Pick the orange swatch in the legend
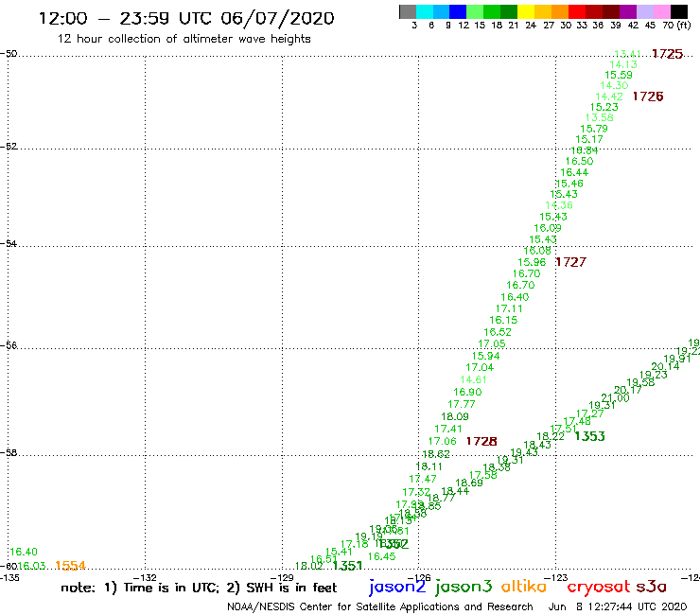Screen dimensions: 700x615 (560, 11)
